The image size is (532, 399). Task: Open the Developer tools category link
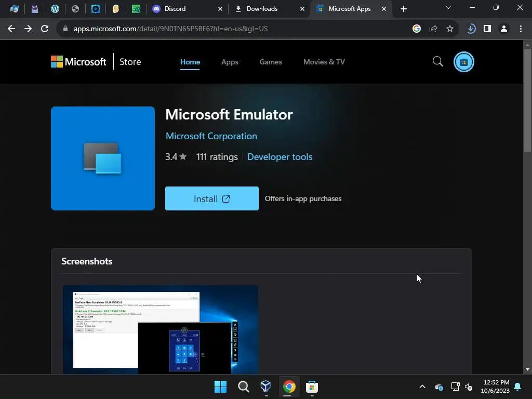280,157
